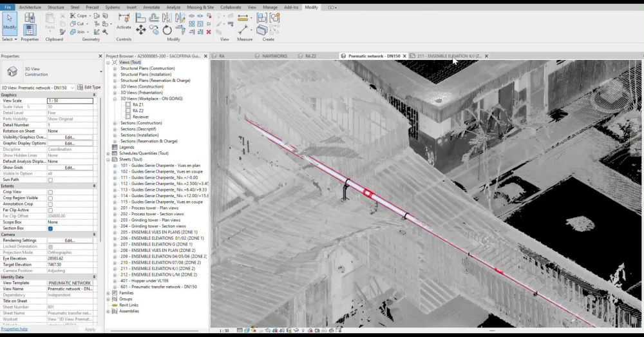644x337 pixels.
Task: Collapse 3D Views (Workplace - ON GOING) node
Action: pos(115,99)
